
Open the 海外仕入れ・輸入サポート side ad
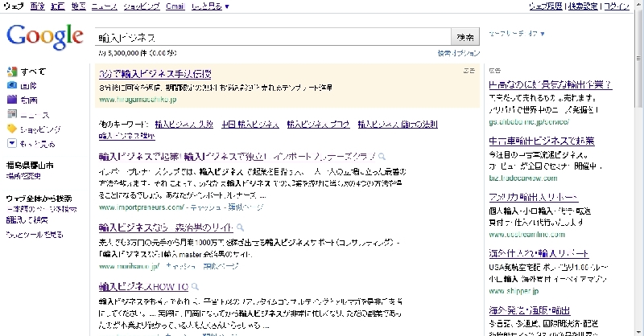tap(539, 253)
